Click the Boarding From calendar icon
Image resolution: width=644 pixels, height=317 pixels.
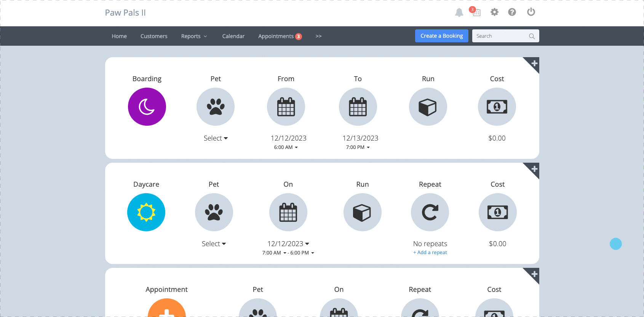(286, 107)
